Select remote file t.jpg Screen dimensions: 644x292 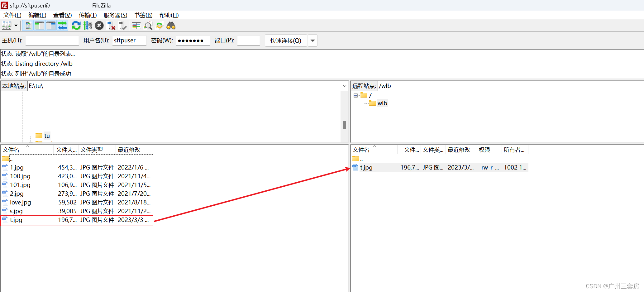pos(440,167)
